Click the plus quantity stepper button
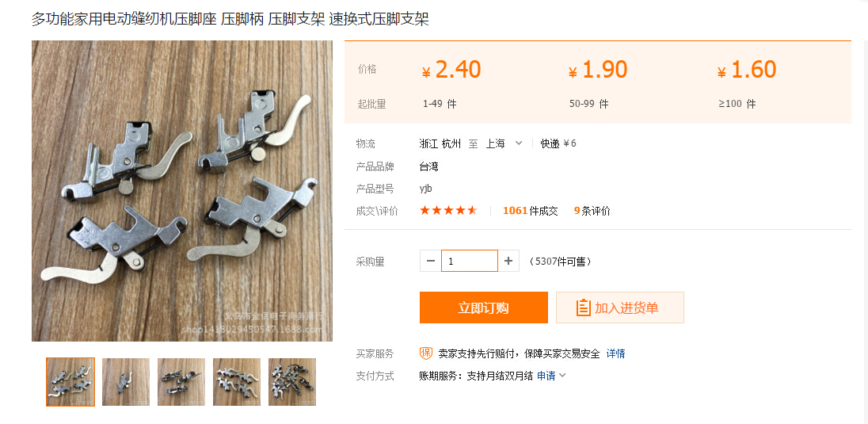 pyautogui.click(x=508, y=261)
